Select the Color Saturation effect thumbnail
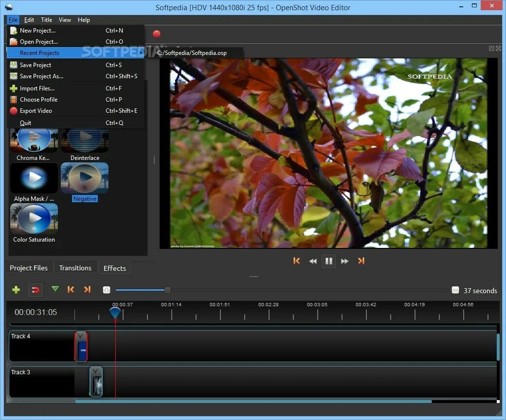The width and height of the screenshot is (506, 420). [x=34, y=219]
